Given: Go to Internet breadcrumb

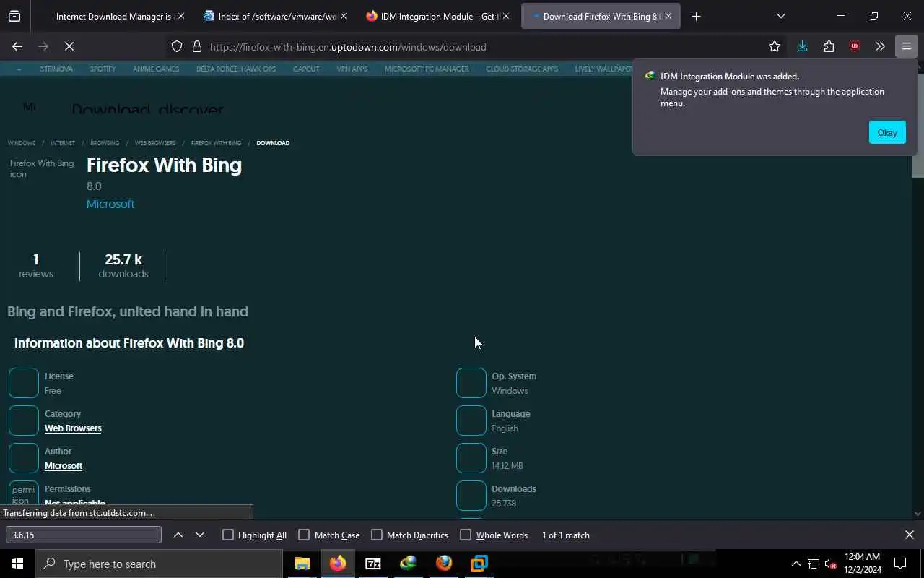Looking at the screenshot, I should [x=63, y=143].
